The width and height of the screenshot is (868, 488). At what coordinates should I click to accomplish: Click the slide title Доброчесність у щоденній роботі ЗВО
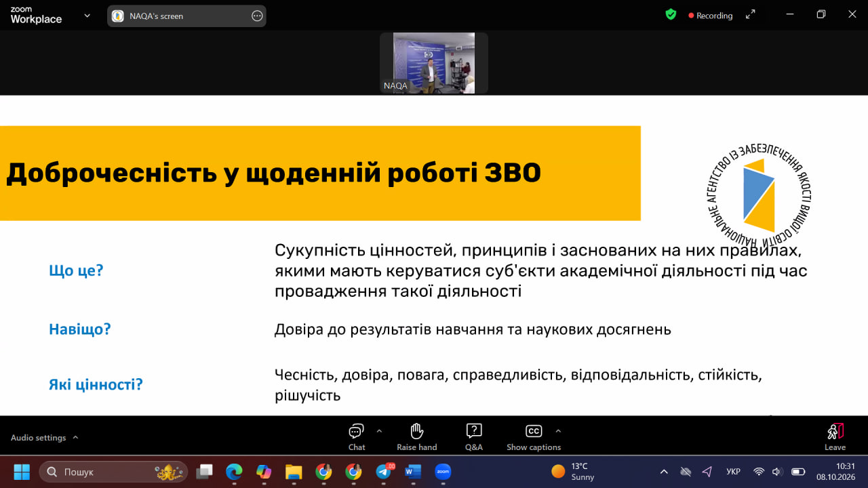click(x=273, y=174)
